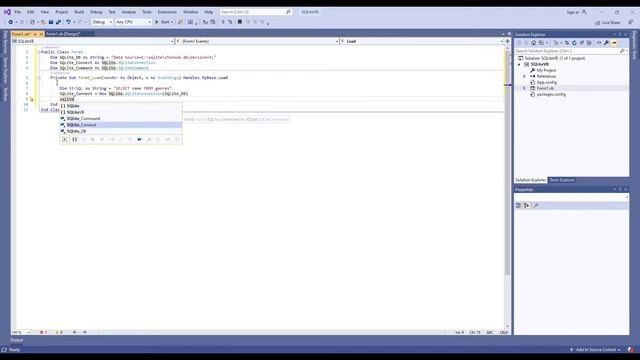The image size is (640, 360).
Task: Click the Solution Explorer search magnifier icon
Action: tap(622, 51)
